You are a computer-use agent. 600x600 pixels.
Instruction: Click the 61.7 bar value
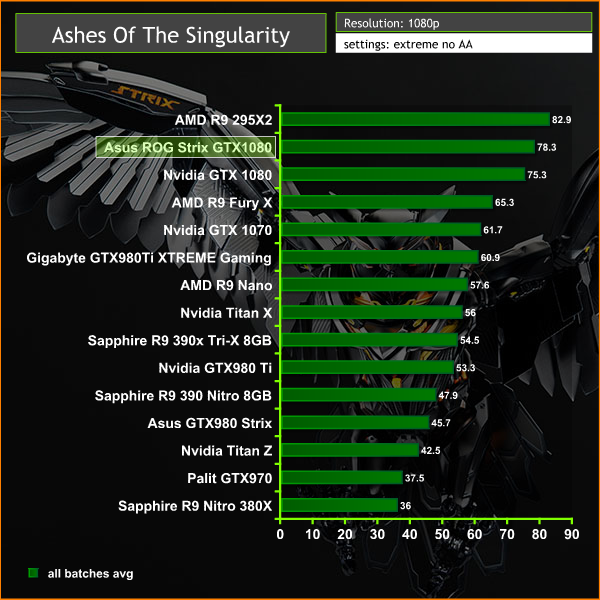pos(492,230)
